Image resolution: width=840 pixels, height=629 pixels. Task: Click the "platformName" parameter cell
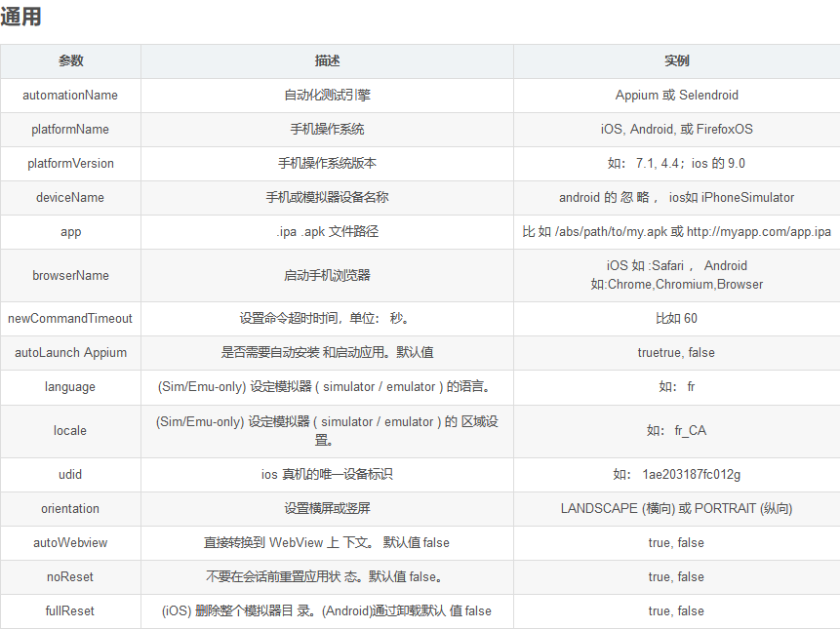pyautogui.click(x=70, y=130)
